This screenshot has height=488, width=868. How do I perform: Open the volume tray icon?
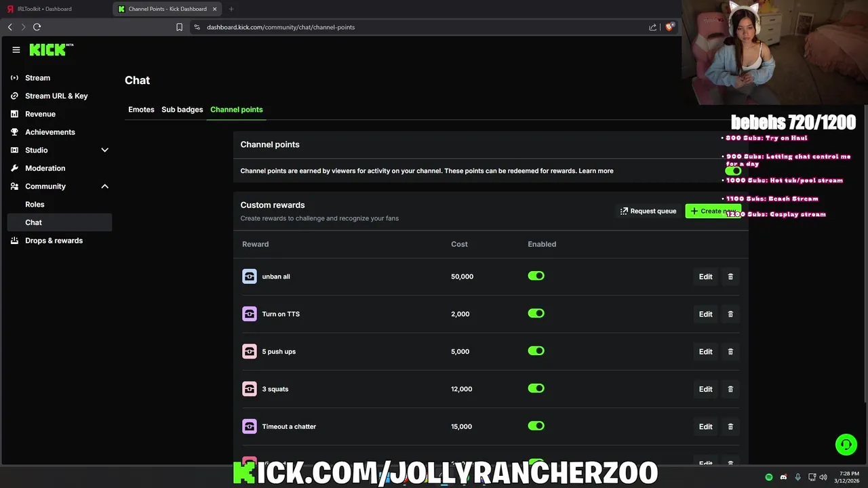tap(823, 477)
